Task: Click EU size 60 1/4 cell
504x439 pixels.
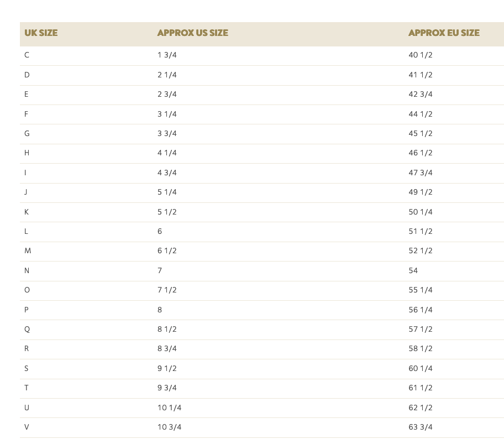Action: pyautogui.click(x=421, y=369)
